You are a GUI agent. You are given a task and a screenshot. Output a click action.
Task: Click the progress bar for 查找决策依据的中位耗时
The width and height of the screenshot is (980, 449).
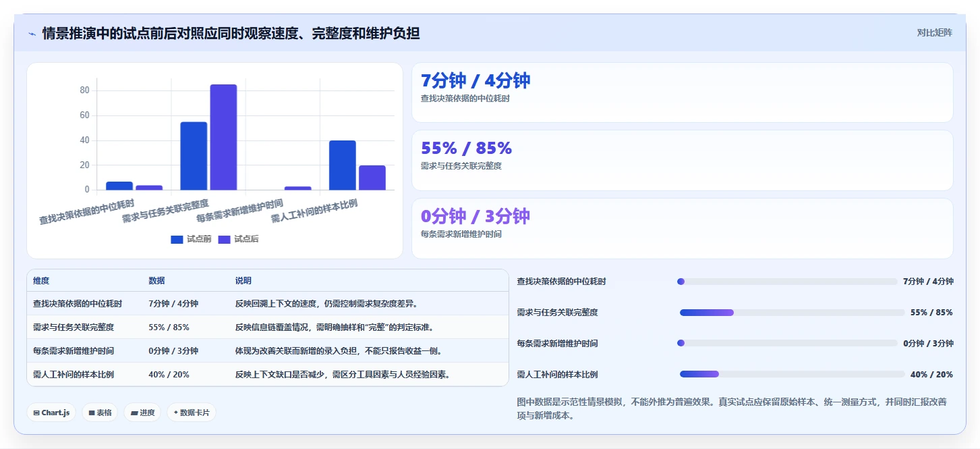coord(787,282)
